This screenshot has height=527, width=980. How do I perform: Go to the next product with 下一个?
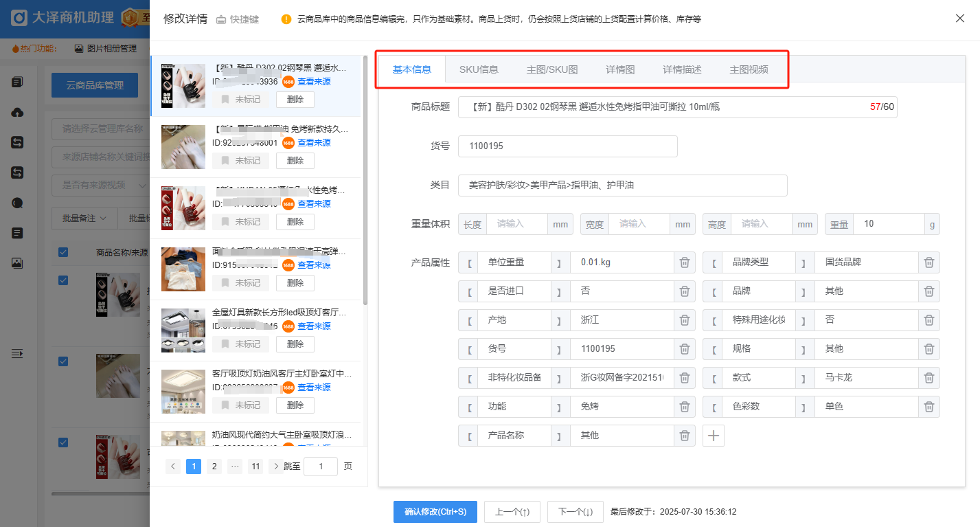[576, 512]
